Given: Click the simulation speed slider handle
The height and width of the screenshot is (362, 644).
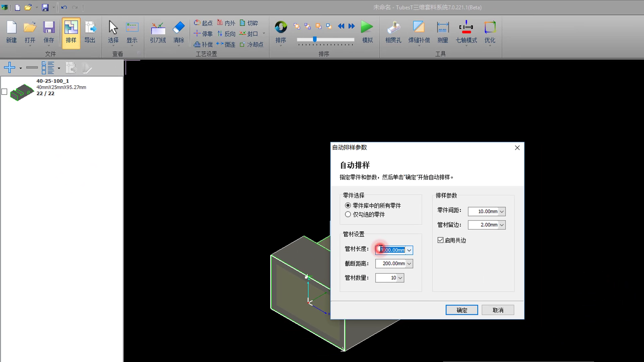Looking at the screenshot, I should point(315,39).
